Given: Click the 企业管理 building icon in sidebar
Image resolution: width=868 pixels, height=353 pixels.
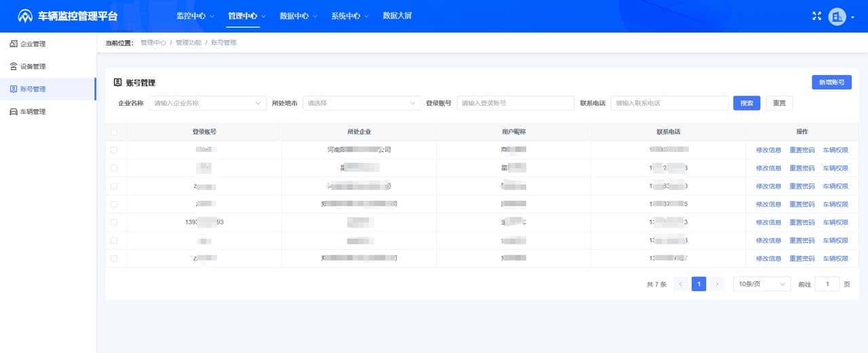Looking at the screenshot, I should coord(14,44).
